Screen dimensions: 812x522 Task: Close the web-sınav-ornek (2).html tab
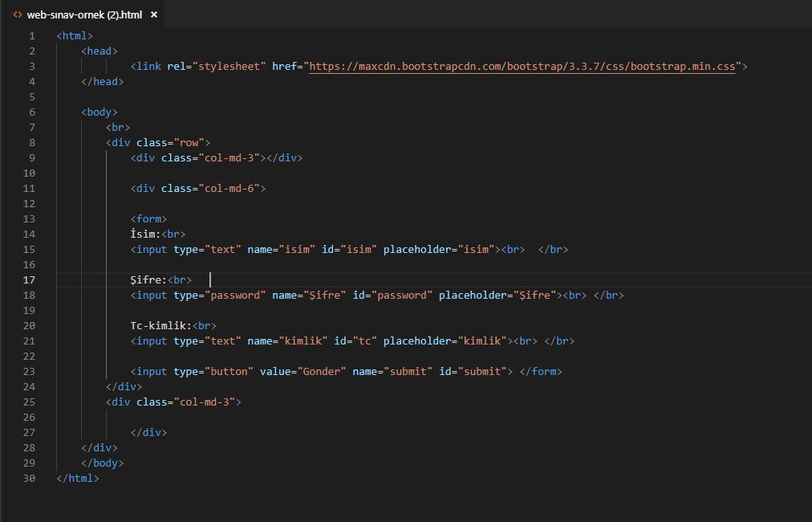[153, 14]
